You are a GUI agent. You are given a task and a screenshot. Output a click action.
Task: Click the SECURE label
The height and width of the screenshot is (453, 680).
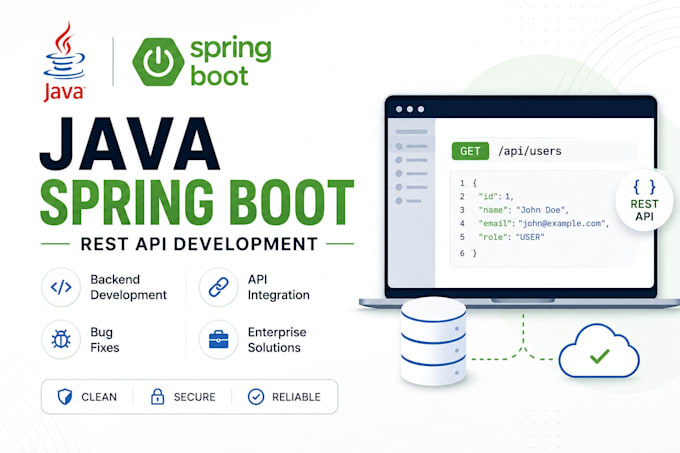click(194, 397)
